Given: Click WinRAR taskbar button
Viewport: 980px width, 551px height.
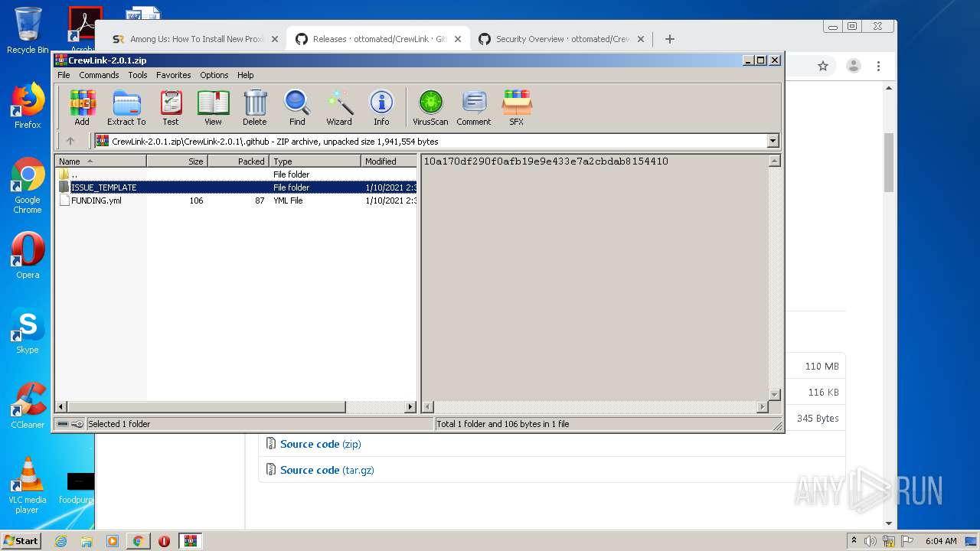Looking at the screenshot, I should tap(190, 541).
